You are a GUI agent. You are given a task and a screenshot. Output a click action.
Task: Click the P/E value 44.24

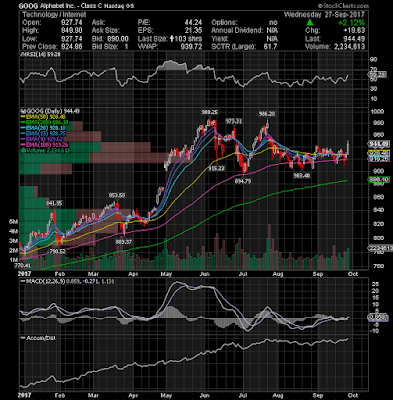pos(194,23)
